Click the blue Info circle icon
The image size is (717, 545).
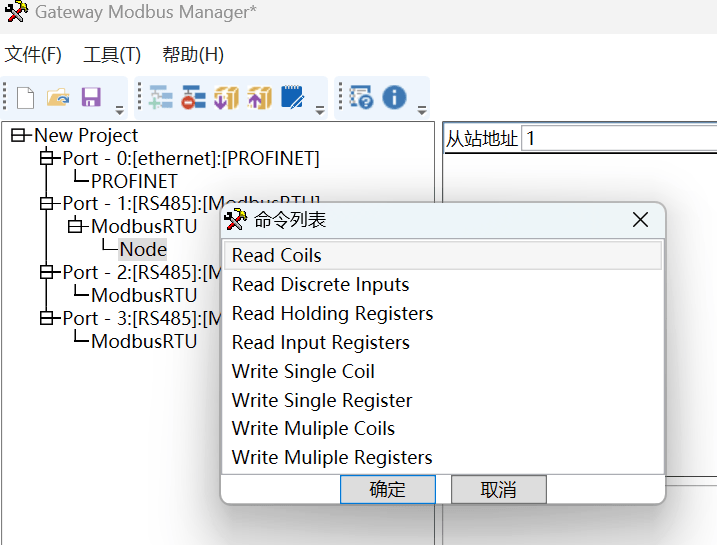394,97
